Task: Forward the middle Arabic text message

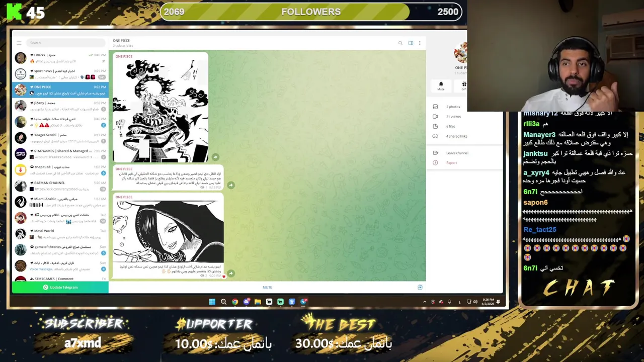Action: (231, 186)
